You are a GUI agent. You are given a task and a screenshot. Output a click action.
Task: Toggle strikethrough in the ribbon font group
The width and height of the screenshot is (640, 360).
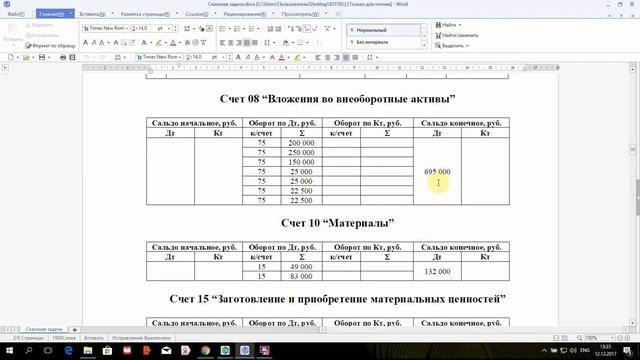[x=116, y=42]
